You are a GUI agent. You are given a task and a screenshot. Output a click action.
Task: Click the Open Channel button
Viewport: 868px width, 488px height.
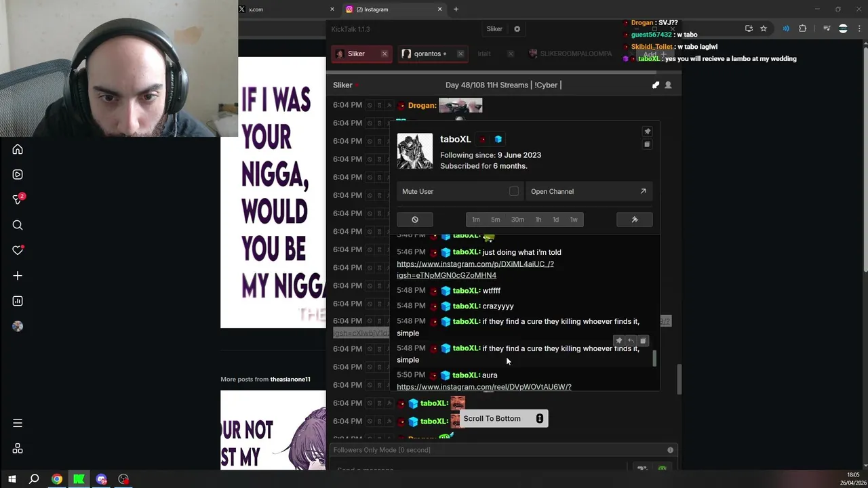tap(589, 191)
